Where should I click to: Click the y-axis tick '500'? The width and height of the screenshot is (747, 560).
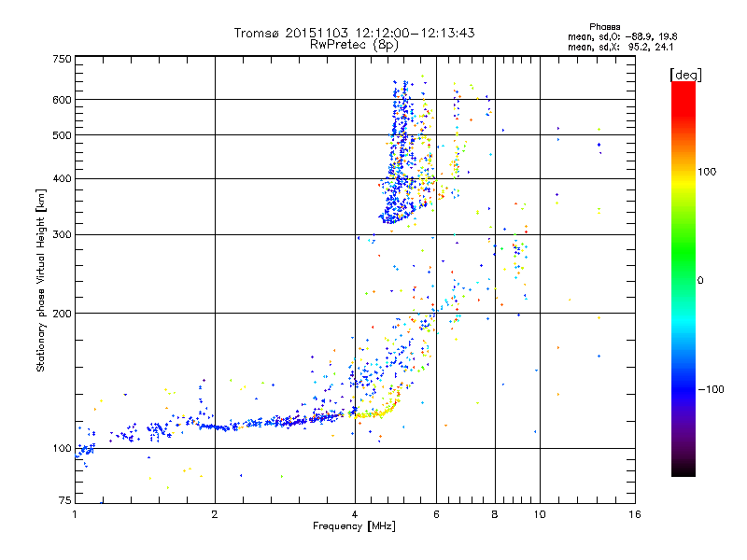[x=62, y=135]
